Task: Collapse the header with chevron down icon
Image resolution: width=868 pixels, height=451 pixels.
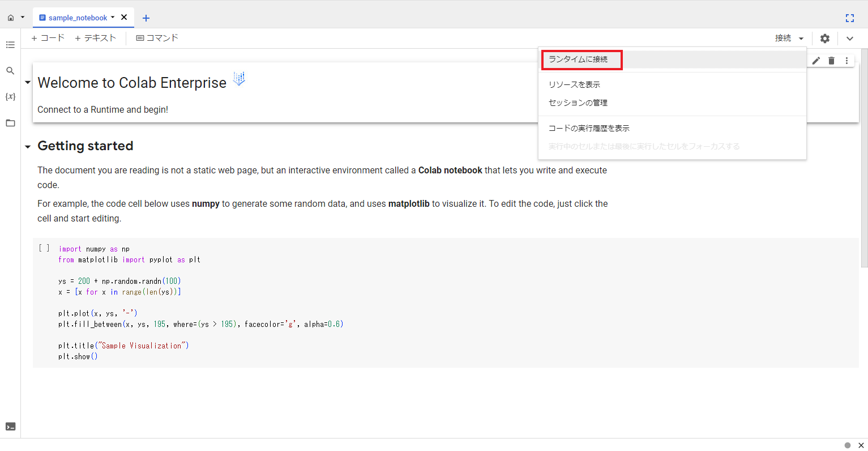Action: (x=850, y=39)
